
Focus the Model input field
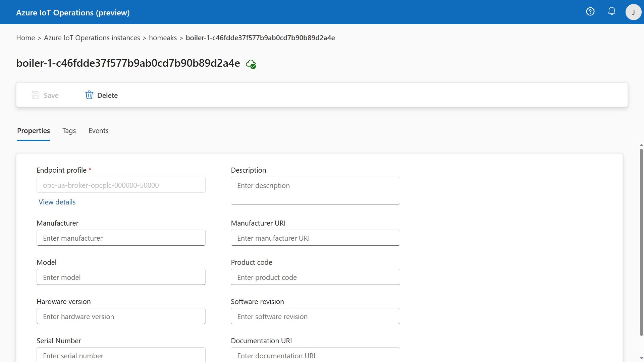coord(121,277)
